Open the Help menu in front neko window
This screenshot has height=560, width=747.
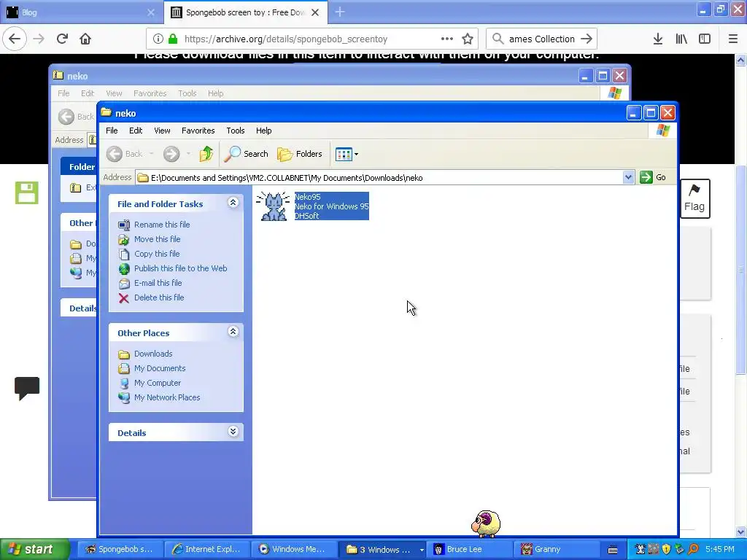pos(263,131)
